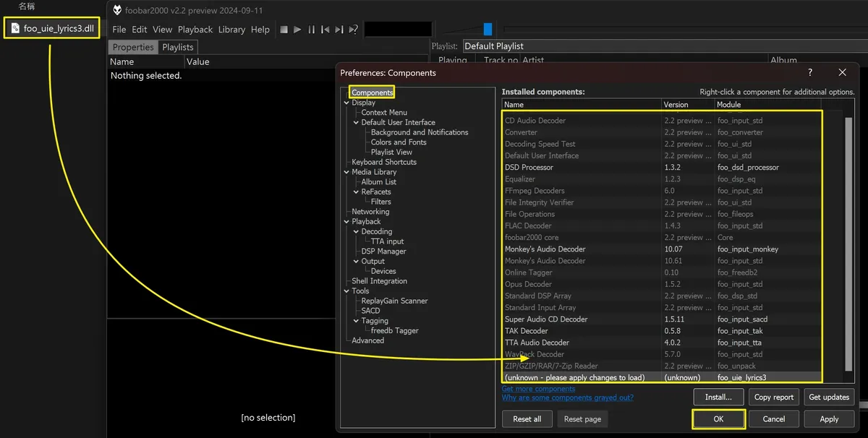Collapse the Media Library tree node
The width and height of the screenshot is (868, 438).
pyautogui.click(x=347, y=172)
